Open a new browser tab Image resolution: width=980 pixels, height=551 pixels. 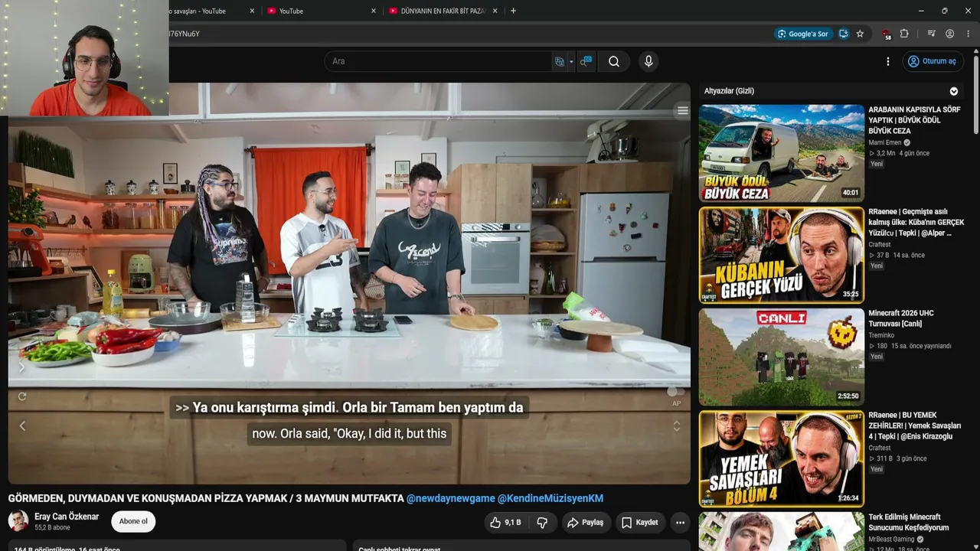click(x=513, y=11)
